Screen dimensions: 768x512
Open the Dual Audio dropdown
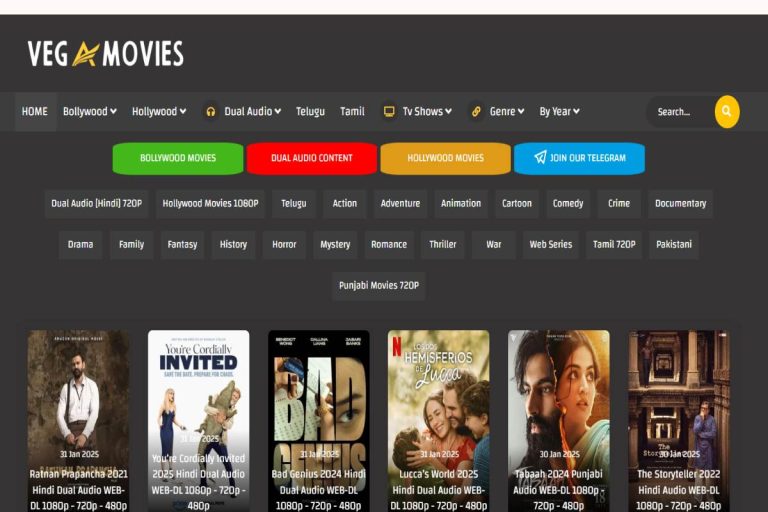(x=253, y=112)
